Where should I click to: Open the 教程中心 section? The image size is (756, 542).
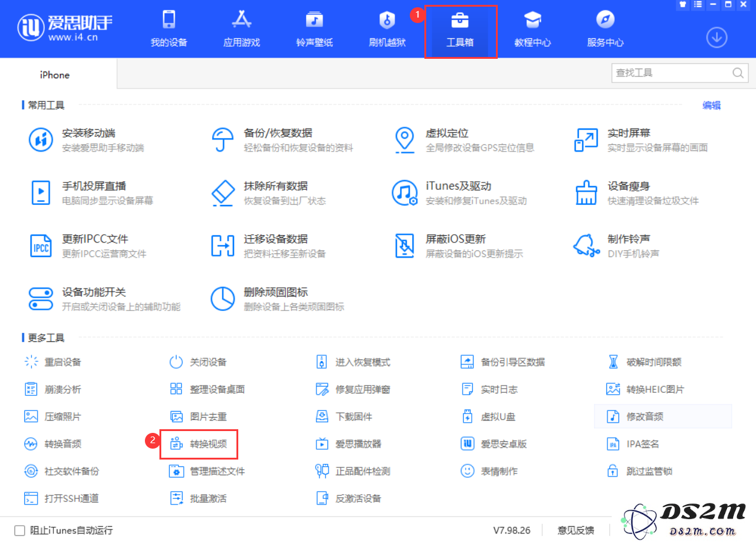tap(533, 29)
